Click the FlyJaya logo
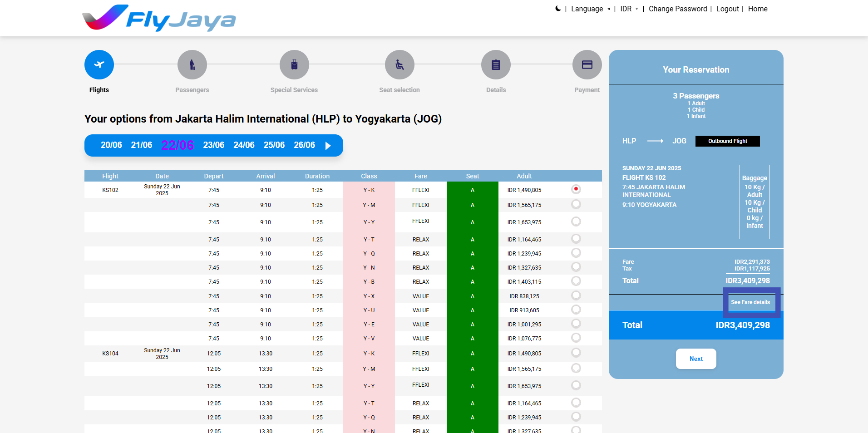This screenshot has width=868, height=433. [159, 18]
